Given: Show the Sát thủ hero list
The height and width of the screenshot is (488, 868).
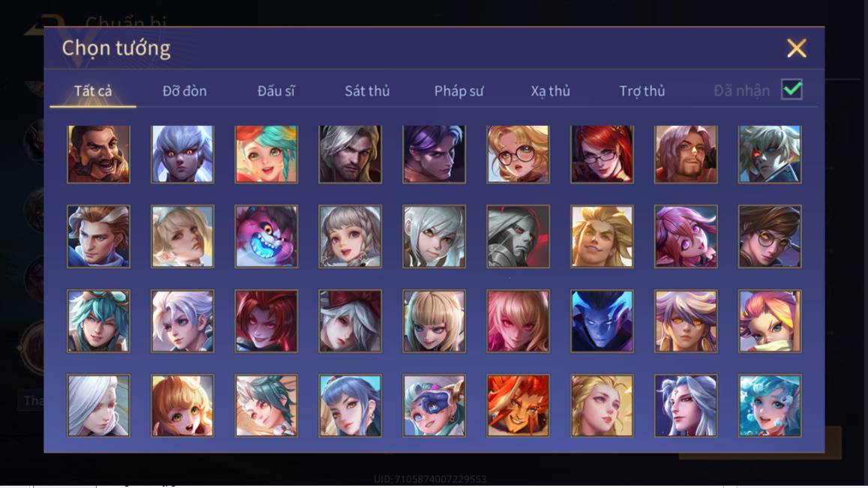Looking at the screenshot, I should (x=367, y=91).
